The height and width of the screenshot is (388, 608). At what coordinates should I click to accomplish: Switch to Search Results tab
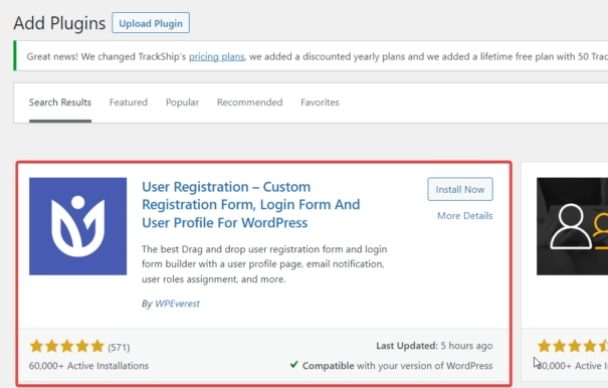(60, 102)
